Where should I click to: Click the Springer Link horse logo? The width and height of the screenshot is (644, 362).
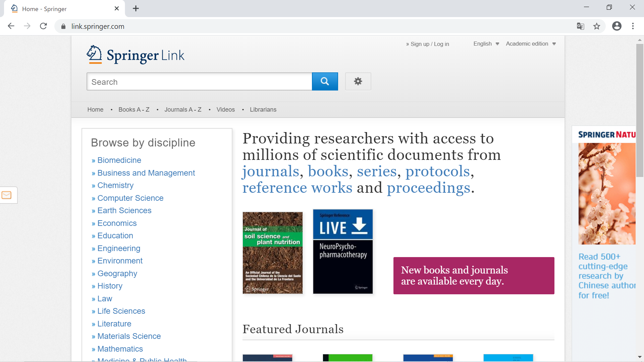click(136, 55)
